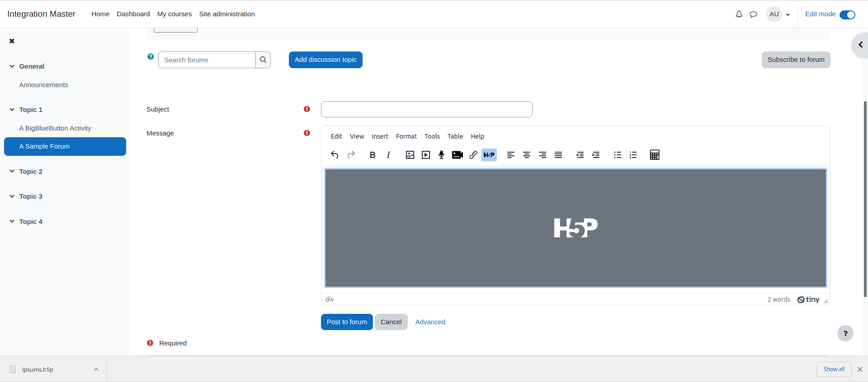This screenshot has width=868, height=382.
Task: Open the editor Table menu
Action: (x=455, y=136)
